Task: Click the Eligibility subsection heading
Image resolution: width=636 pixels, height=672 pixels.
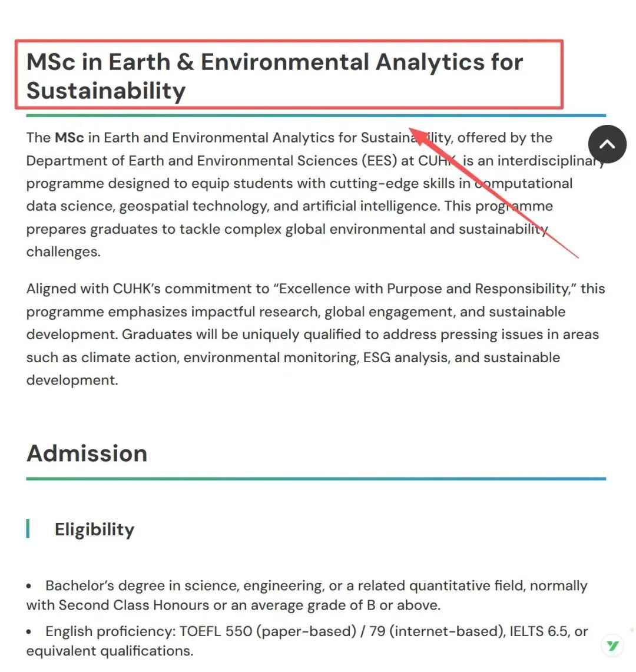Action: point(94,529)
